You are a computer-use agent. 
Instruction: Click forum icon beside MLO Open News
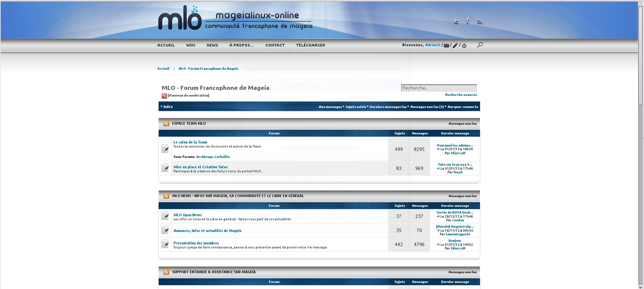pyautogui.click(x=165, y=216)
